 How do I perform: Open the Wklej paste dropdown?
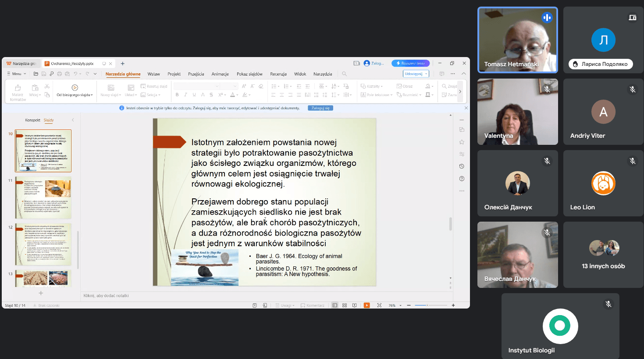[35, 95]
